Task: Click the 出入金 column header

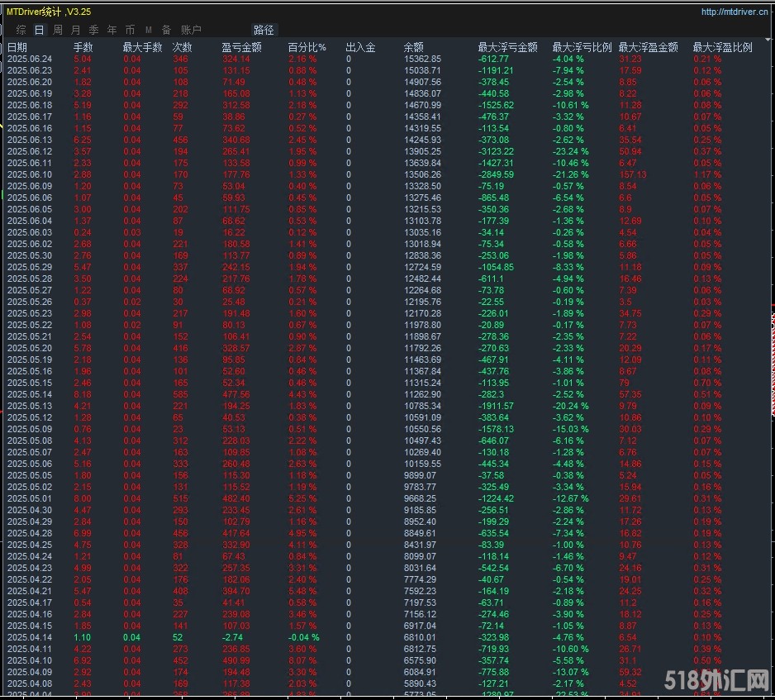Action: coord(360,47)
